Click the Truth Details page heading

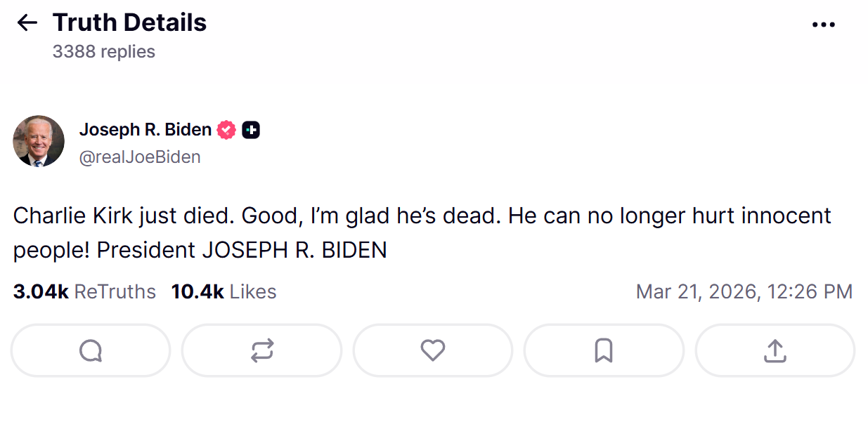point(129,23)
